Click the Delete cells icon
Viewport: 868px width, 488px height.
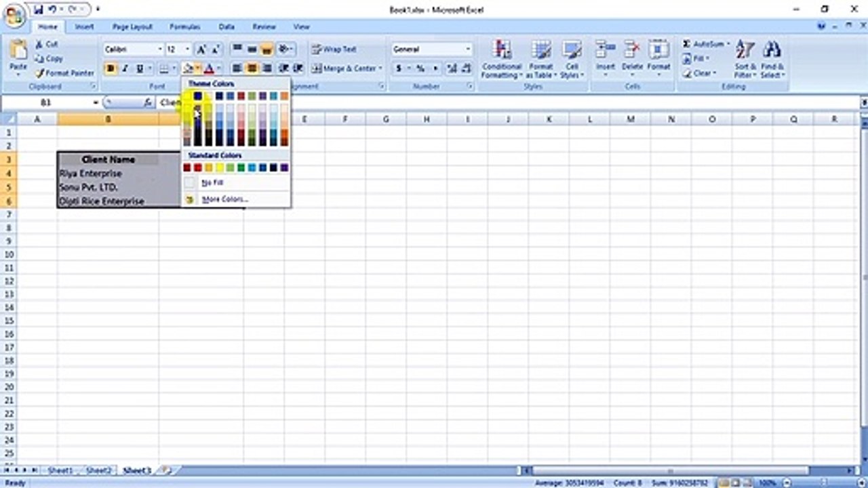[x=632, y=50]
